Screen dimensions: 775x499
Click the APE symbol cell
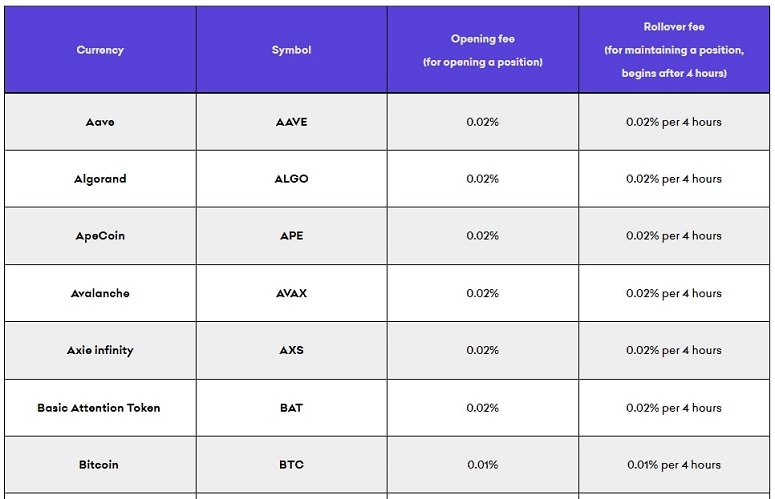pyautogui.click(x=291, y=236)
